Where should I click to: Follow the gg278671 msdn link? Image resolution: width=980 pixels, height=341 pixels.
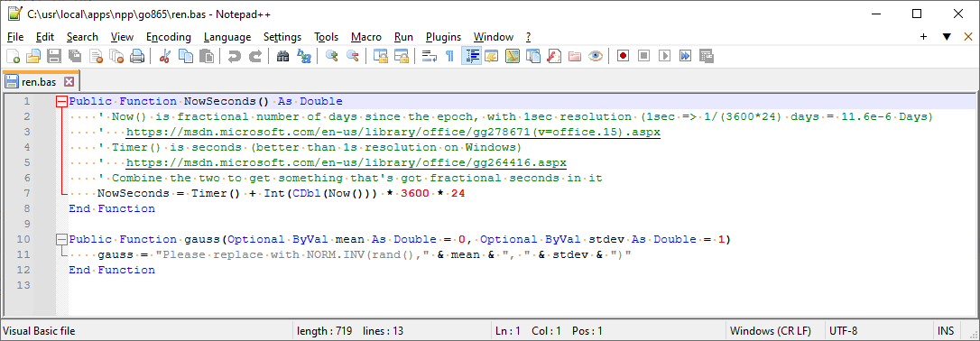(393, 133)
